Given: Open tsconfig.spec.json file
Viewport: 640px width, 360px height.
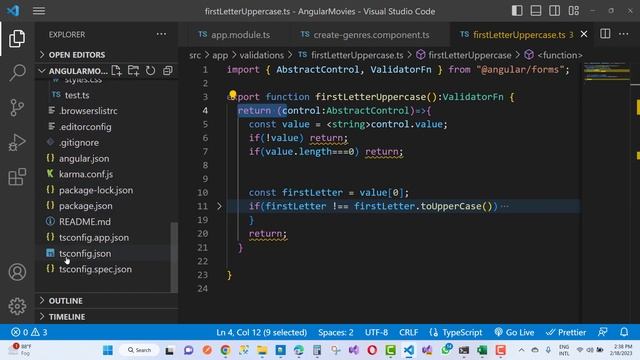Looking at the screenshot, I should (x=95, y=269).
